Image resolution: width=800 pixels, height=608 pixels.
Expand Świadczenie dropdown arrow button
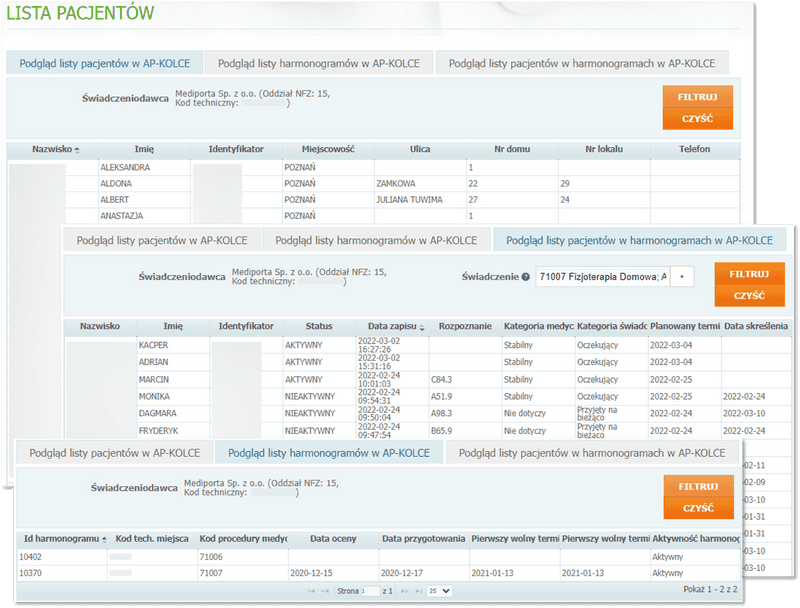point(682,277)
